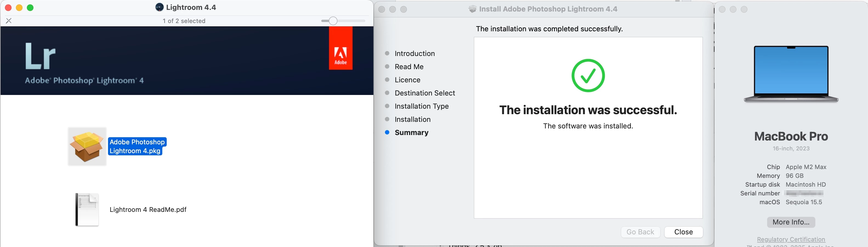Click the Macintosh HD startup disk value

coord(806,184)
